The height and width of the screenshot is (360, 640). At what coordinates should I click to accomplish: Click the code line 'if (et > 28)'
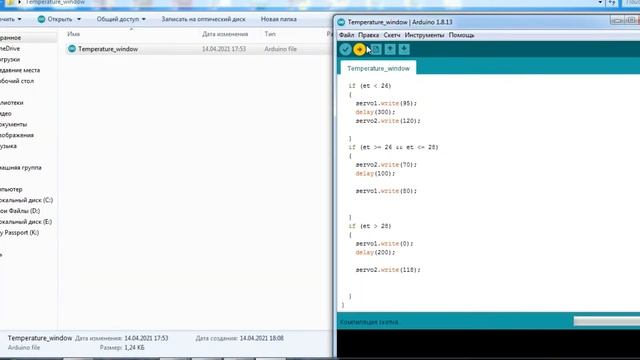pyautogui.click(x=370, y=226)
